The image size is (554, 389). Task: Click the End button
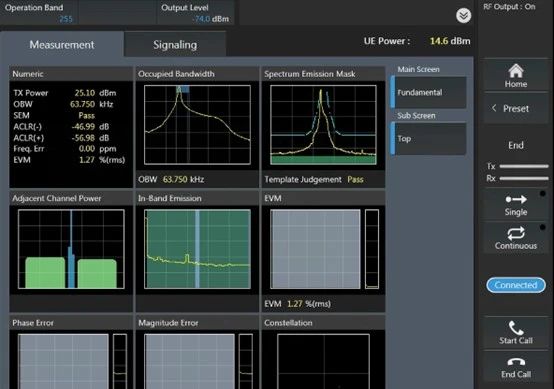[x=515, y=145]
